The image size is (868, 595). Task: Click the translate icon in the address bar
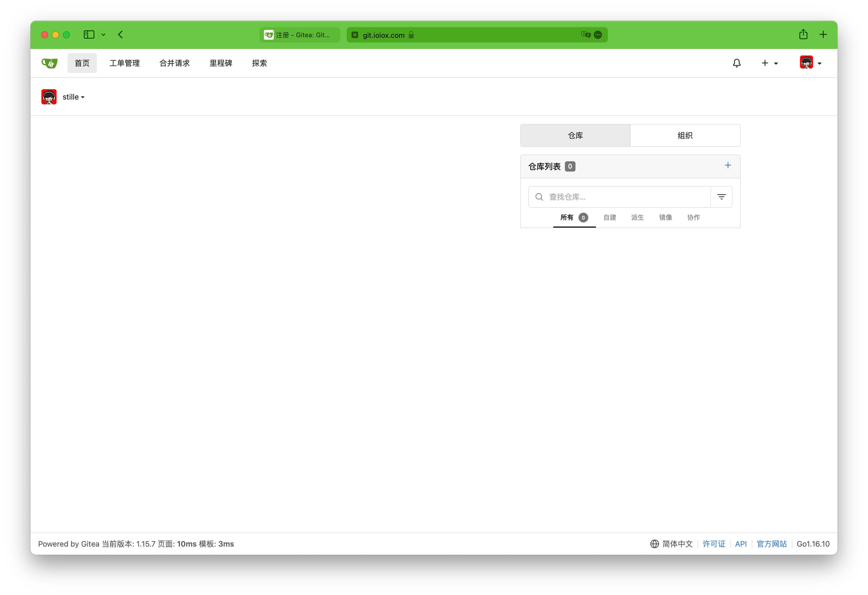coord(585,35)
